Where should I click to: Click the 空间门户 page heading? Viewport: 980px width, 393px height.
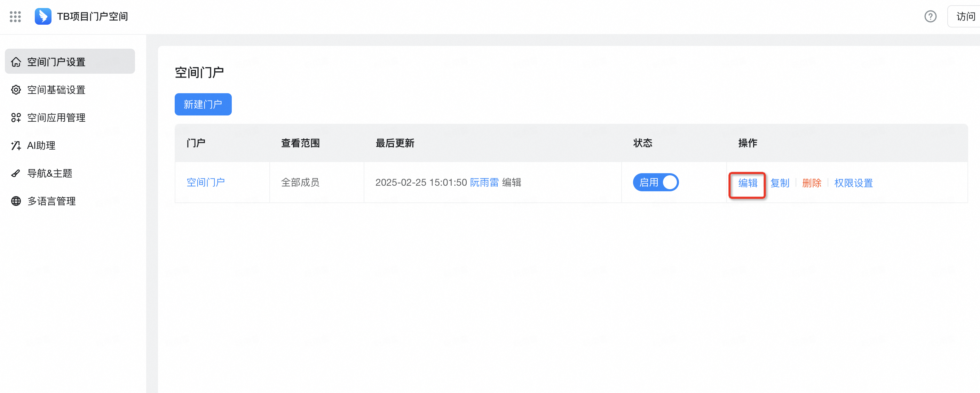tap(199, 72)
